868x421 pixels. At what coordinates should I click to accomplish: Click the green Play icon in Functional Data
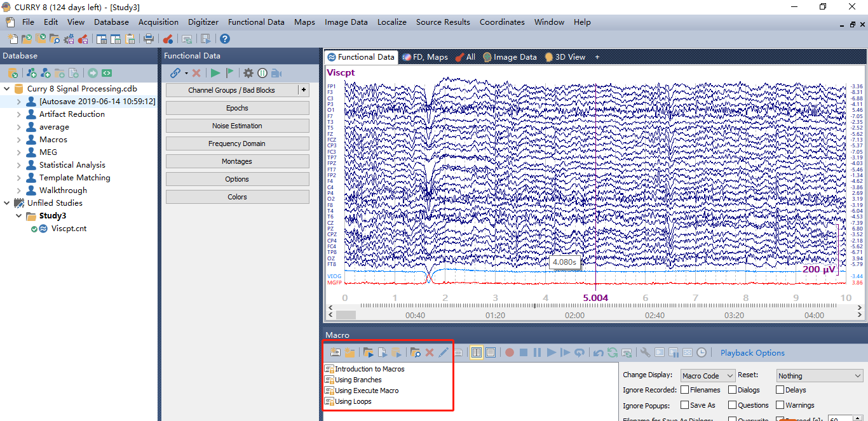coord(216,73)
